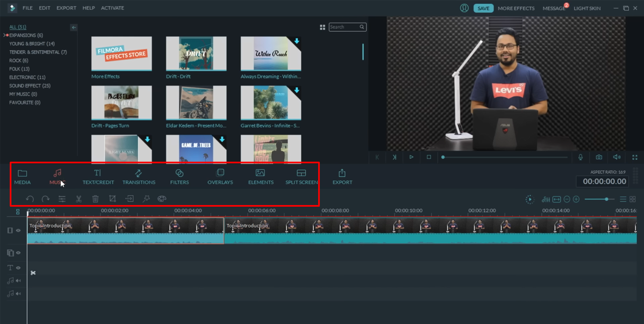
Task: Click the trash Delete icon
Action: click(95, 199)
